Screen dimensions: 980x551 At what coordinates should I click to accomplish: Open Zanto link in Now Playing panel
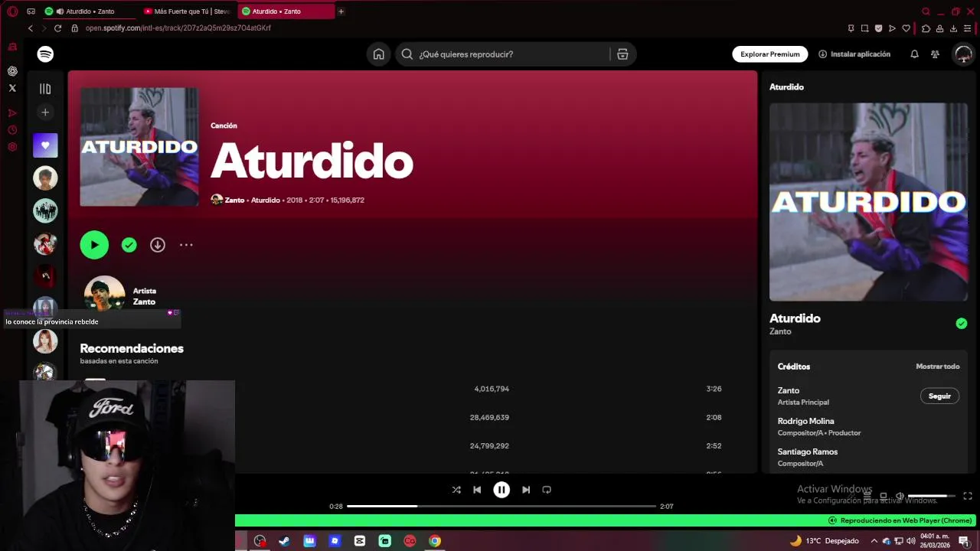(780, 331)
